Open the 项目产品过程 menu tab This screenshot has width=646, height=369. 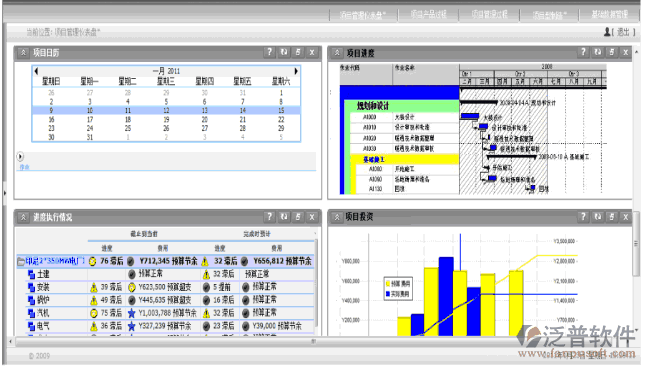[428, 14]
